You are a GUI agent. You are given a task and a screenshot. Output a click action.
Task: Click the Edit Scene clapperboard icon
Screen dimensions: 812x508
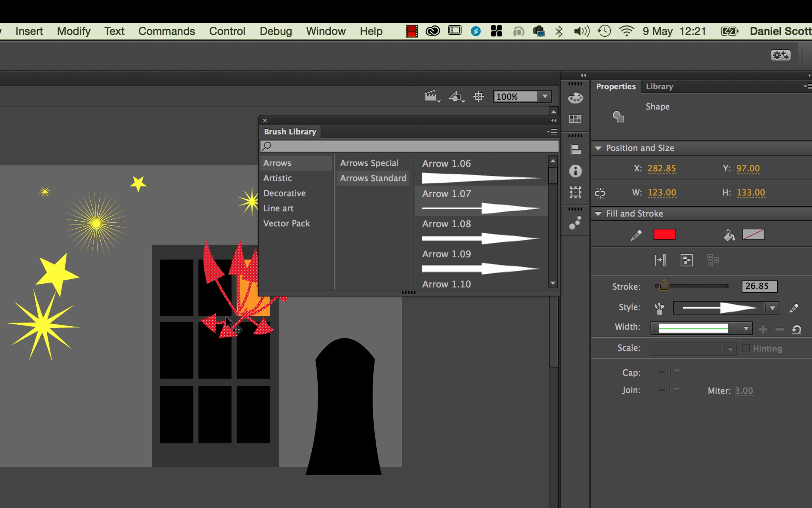click(x=431, y=97)
